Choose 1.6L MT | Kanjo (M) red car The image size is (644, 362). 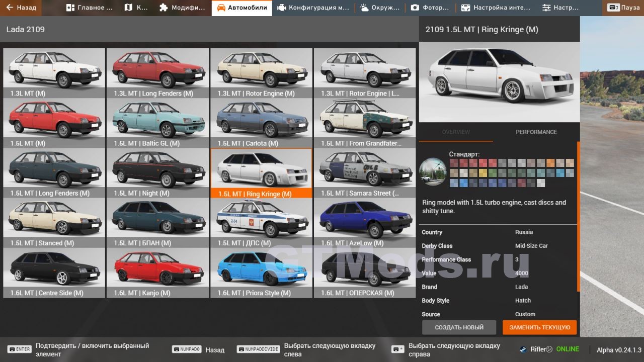tap(158, 273)
